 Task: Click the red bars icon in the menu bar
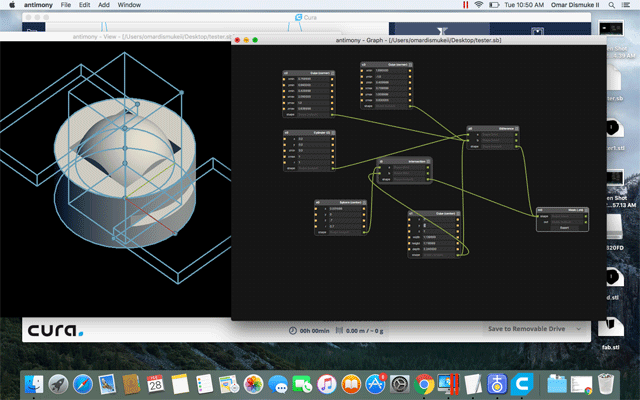coord(465,5)
